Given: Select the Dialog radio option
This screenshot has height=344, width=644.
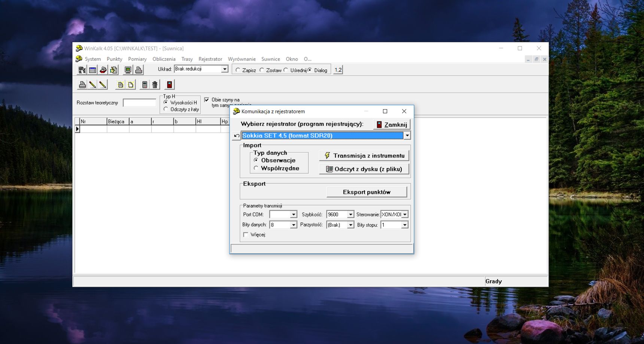Looking at the screenshot, I should [x=310, y=70].
